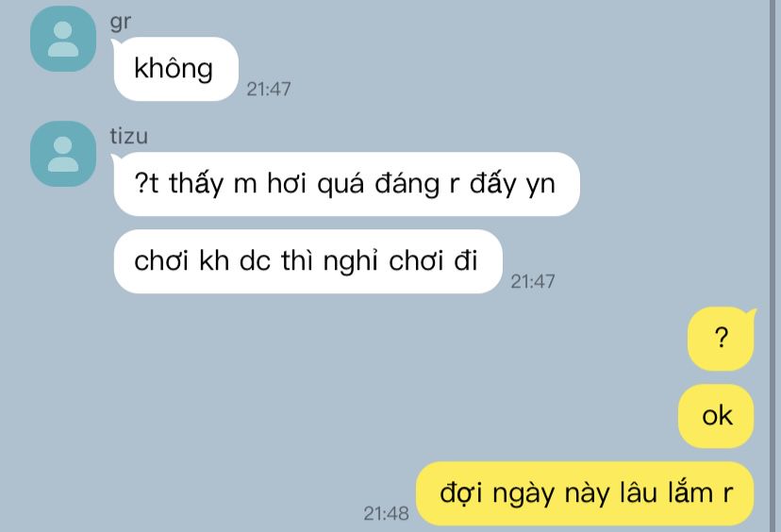781x532 pixels.
Task: Click the word đáng in tizu's message
Action: (407, 184)
